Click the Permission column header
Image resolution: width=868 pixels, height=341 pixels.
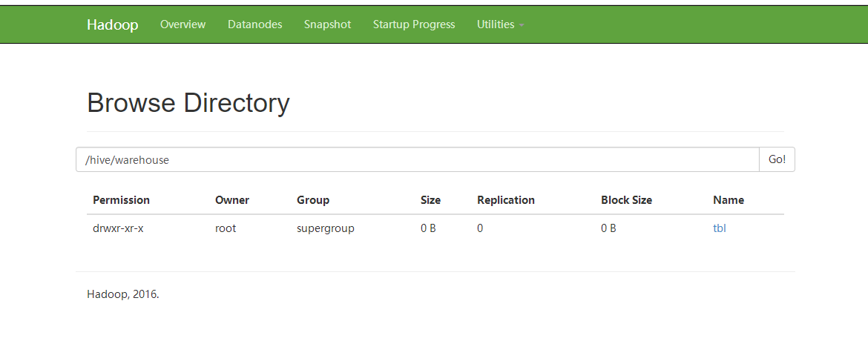click(x=121, y=200)
